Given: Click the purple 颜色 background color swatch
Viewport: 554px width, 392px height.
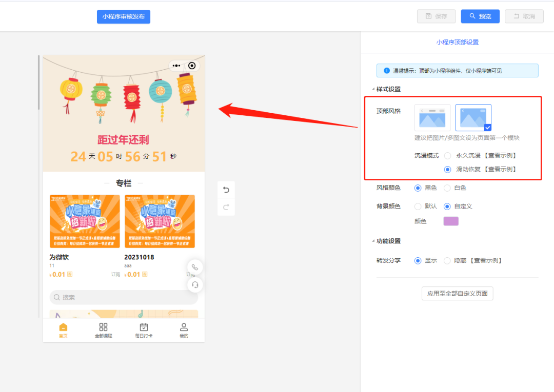Looking at the screenshot, I should [x=450, y=221].
